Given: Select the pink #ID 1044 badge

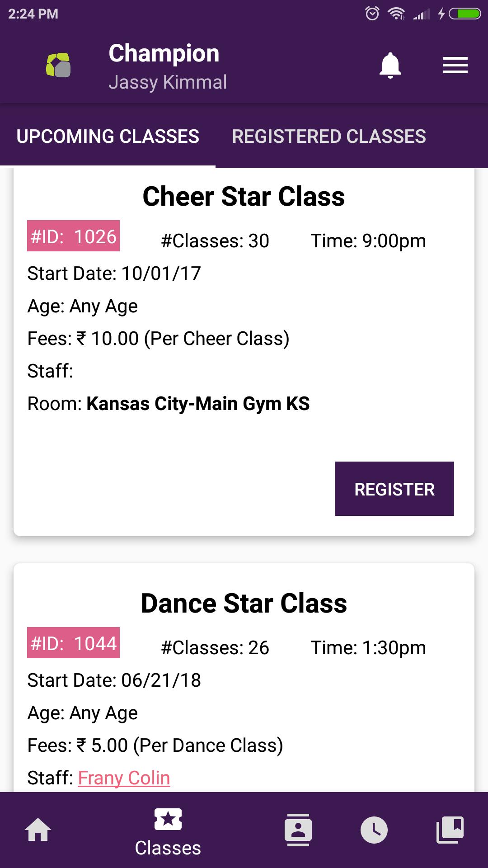Looking at the screenshot, I should 74,643.
